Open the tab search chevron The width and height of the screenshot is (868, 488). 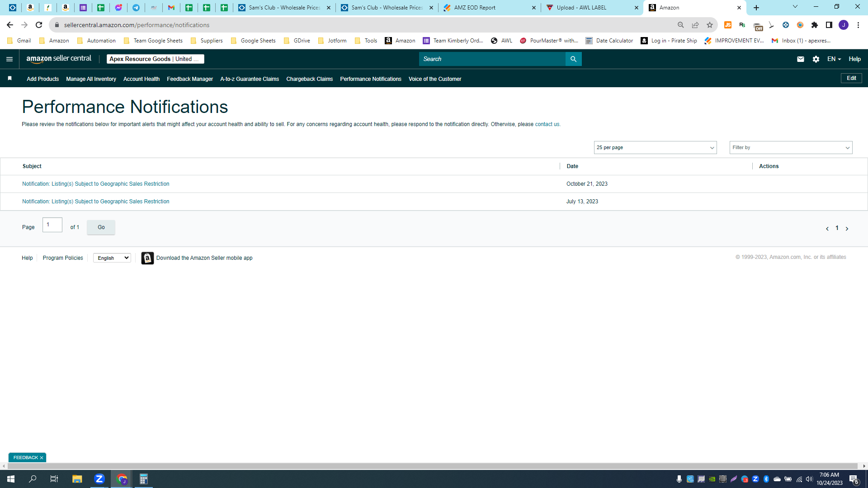pos(795,7)
